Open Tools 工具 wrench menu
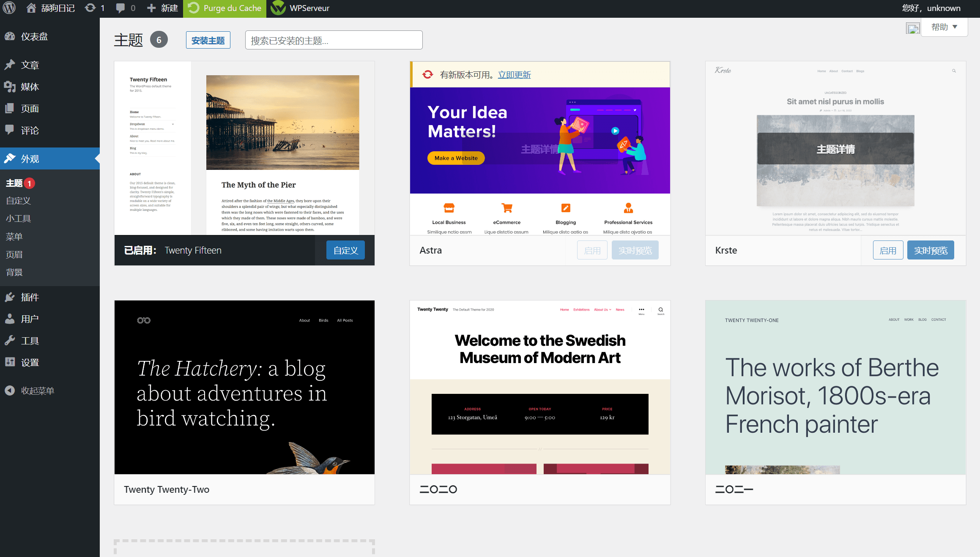Image resolution: width=980 pixels, height=557 pixels. pyautogui.click(x=50, y=341)
